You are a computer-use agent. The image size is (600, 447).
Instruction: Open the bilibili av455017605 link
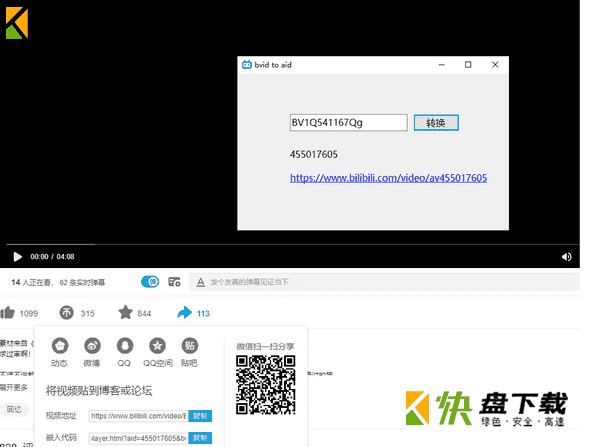pos(388,178)
